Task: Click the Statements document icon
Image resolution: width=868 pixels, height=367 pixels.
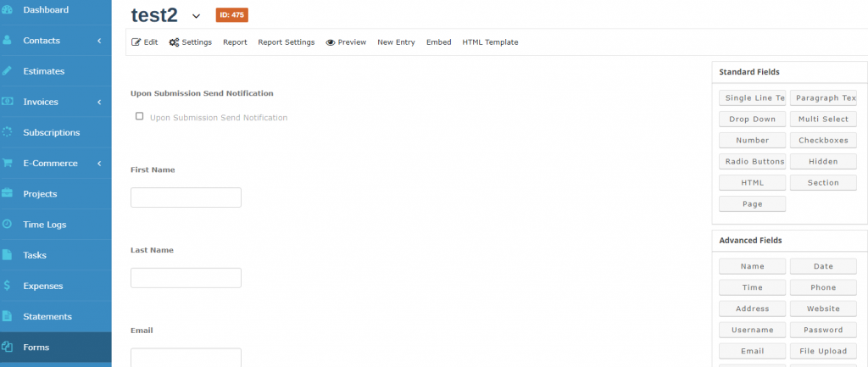Action: (7, 316)
